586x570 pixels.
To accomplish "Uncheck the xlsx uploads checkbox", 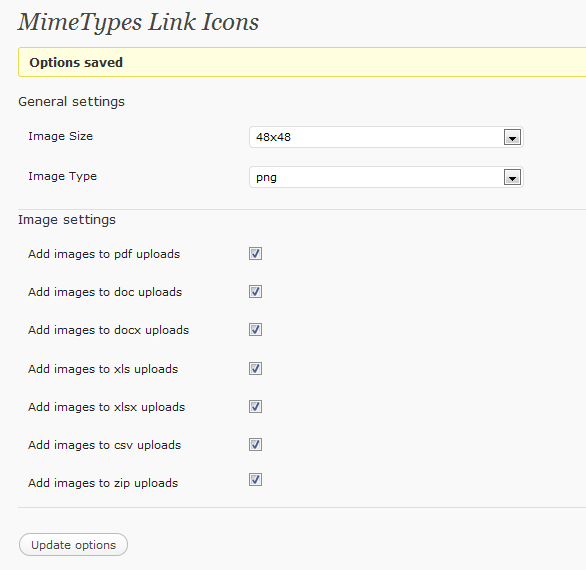I will tap(255, 407).
